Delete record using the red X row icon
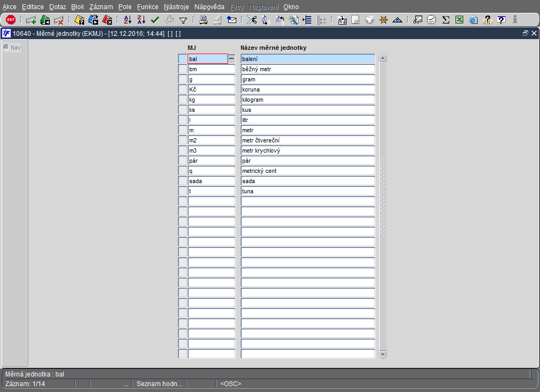 59,20
